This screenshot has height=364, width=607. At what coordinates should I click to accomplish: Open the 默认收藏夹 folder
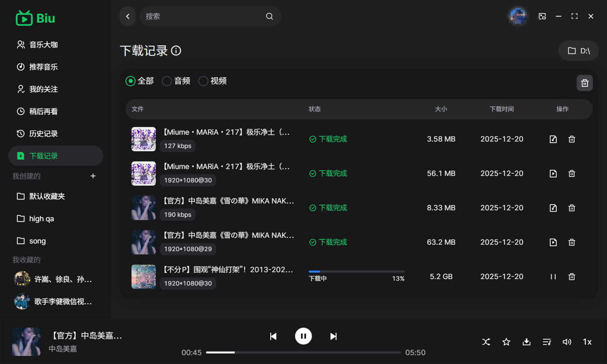click(x=55, y=196)
